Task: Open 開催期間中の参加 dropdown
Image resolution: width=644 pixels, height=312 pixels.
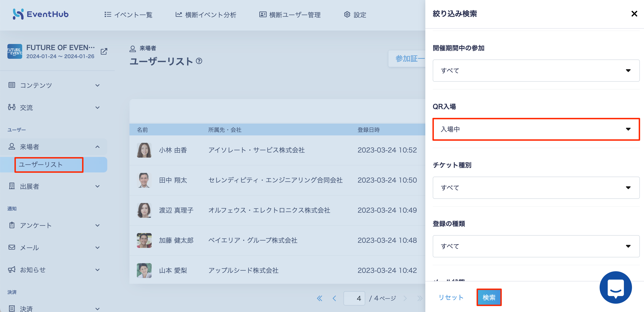Action: click(x=536, y=71)
